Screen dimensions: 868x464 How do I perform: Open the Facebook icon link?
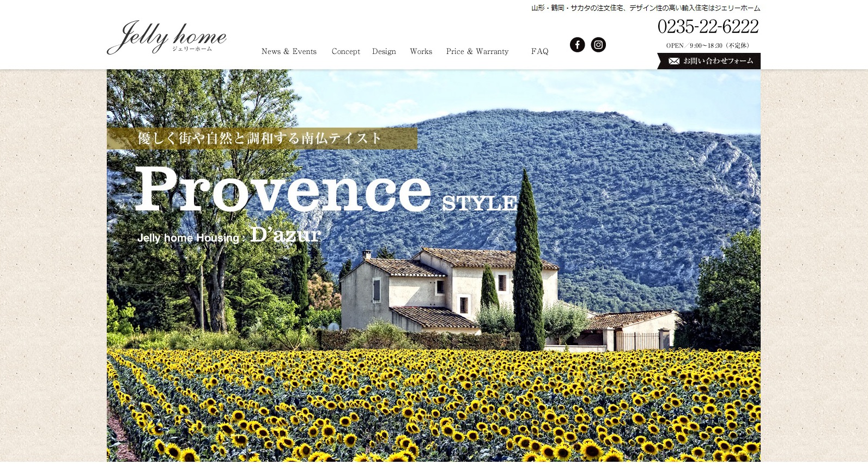point(577,45)
